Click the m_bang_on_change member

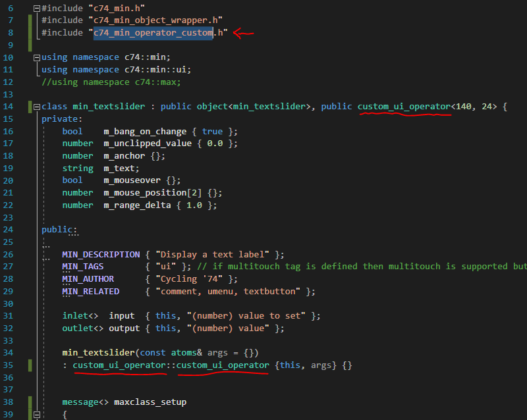[145, 132]
